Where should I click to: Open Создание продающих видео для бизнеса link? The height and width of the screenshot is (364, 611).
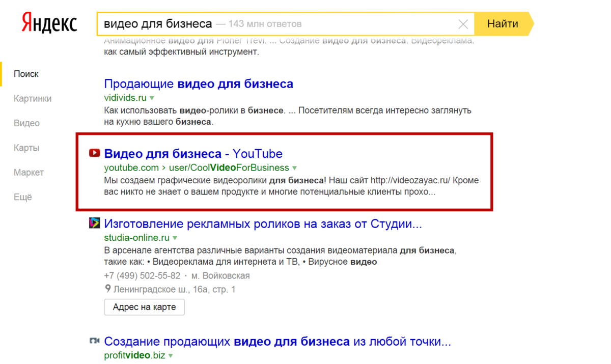click(x=277, y=341)
